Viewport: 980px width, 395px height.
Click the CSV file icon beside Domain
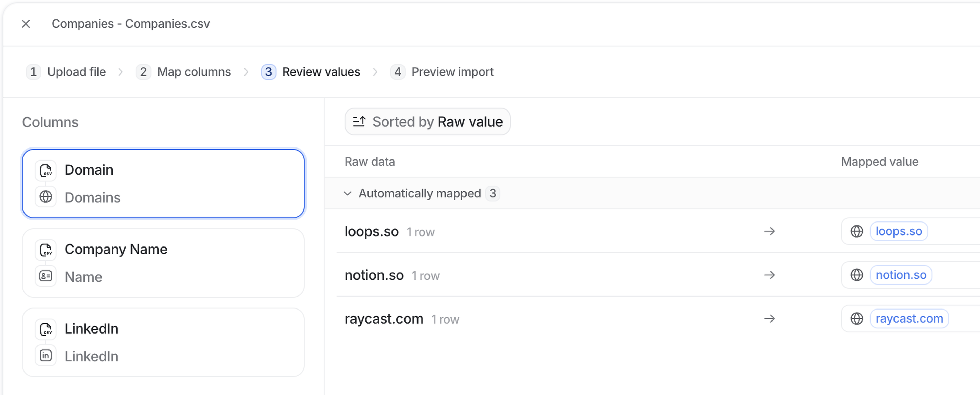[x=46, y=170]
